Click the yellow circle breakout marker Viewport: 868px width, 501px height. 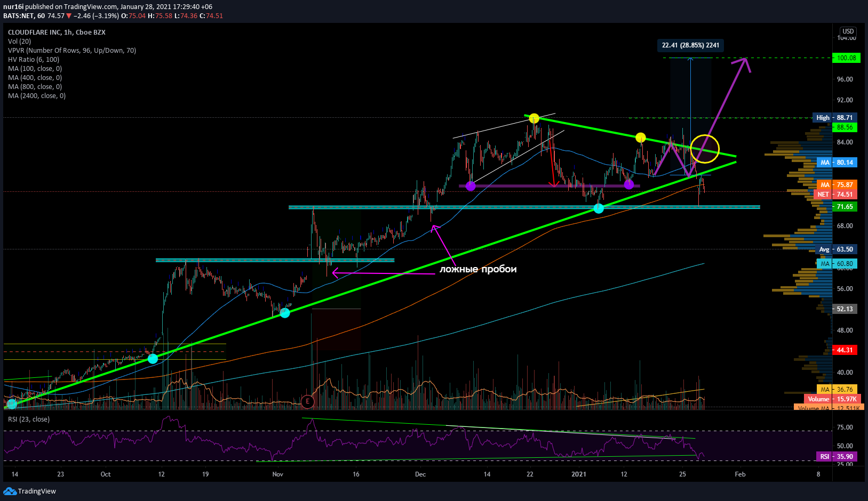tap(705, 149)
